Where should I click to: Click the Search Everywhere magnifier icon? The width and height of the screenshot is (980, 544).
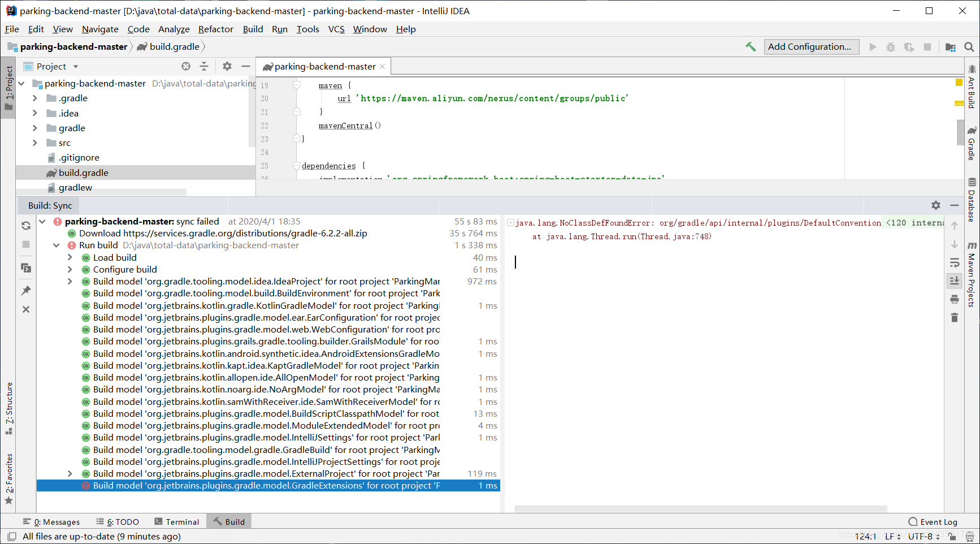tap(969, 47)
